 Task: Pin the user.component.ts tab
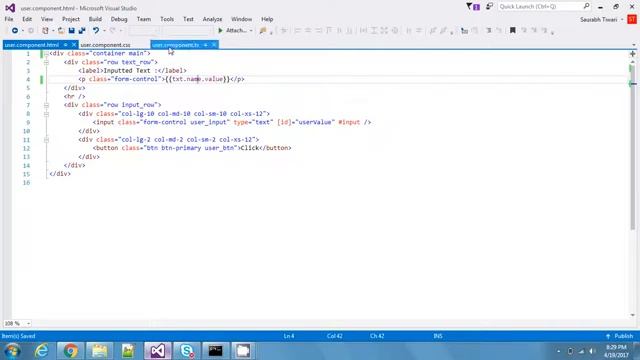206,45
